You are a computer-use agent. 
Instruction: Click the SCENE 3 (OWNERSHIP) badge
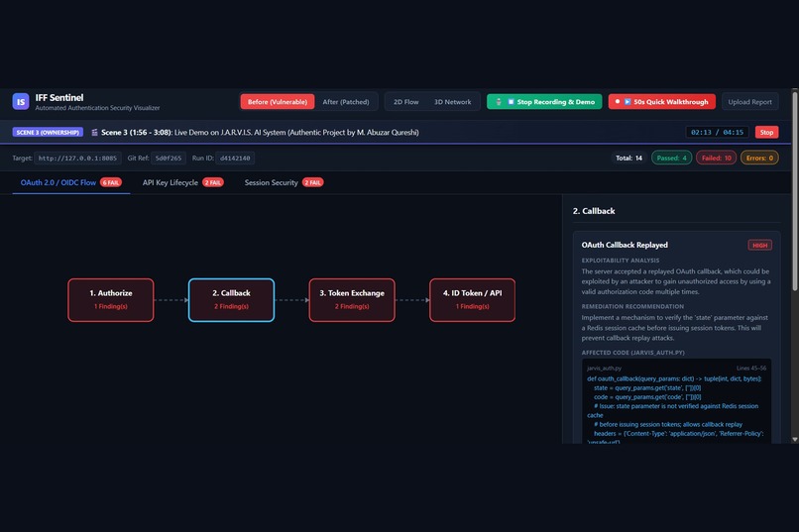[48, 133]
